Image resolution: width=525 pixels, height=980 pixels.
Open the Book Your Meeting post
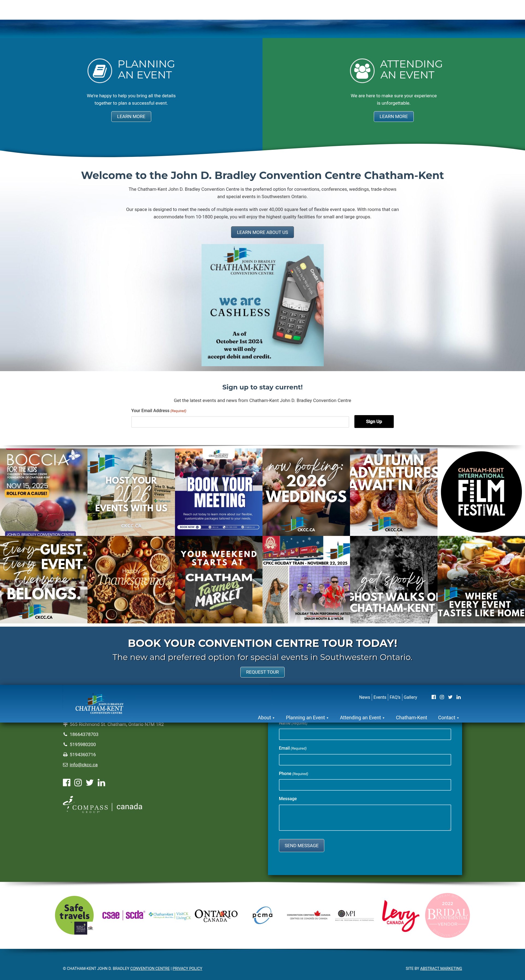(x=218, y=492)
